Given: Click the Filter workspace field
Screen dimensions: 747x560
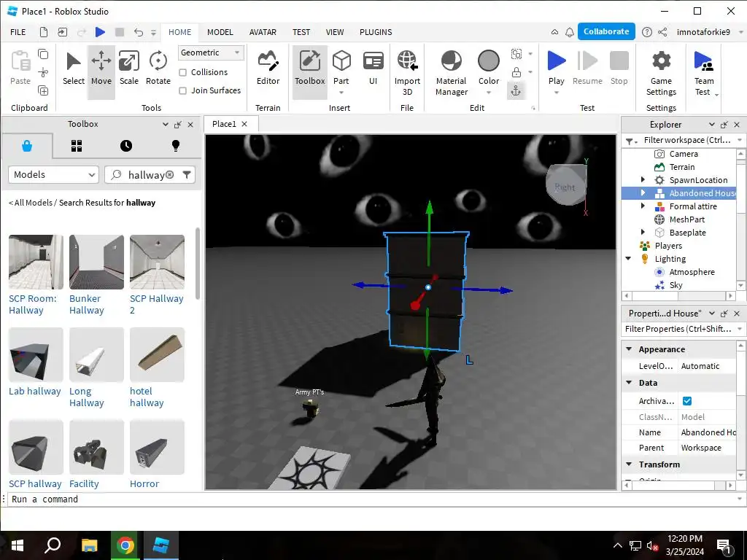Looking at the screenshot, I should [686, 140].
